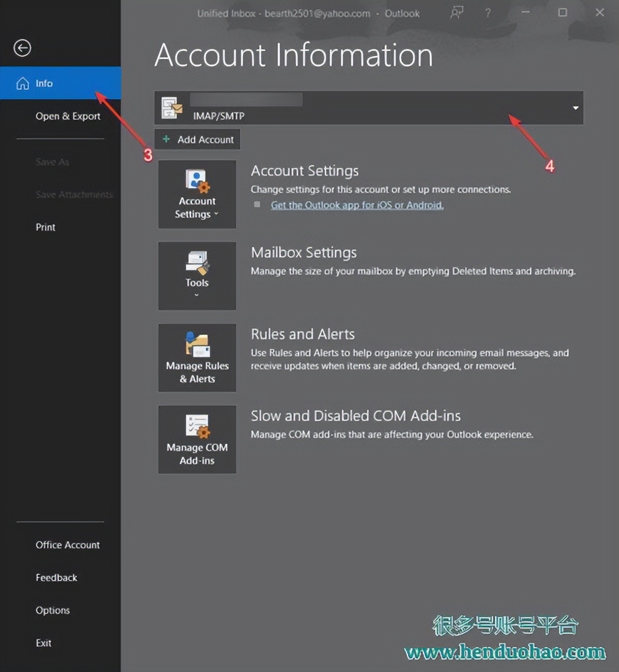
Task: Click the back arrow circle icon
Action: click(x=22, y=48)
